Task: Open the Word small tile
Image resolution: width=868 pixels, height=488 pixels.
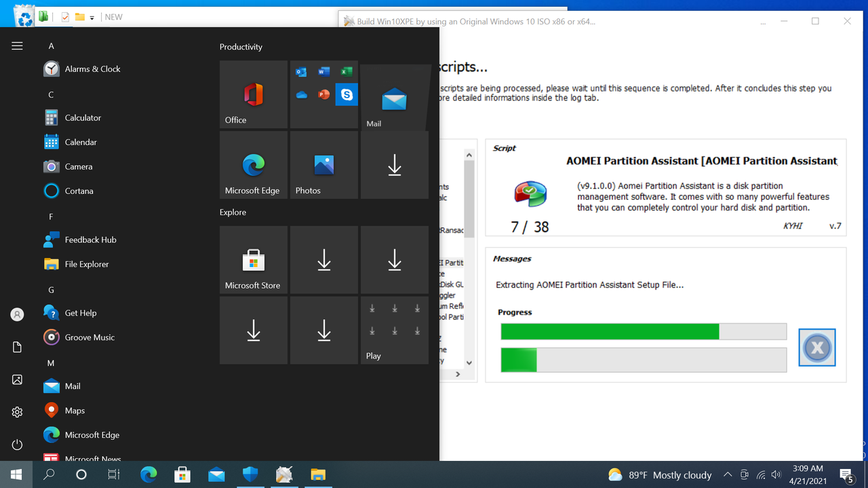Action: (x=324, y=72)
